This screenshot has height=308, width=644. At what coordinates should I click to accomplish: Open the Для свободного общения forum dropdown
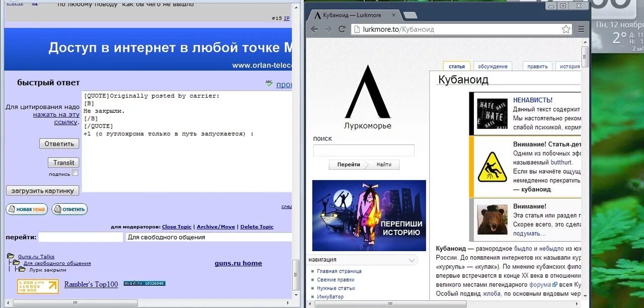(x=208, y=237)
